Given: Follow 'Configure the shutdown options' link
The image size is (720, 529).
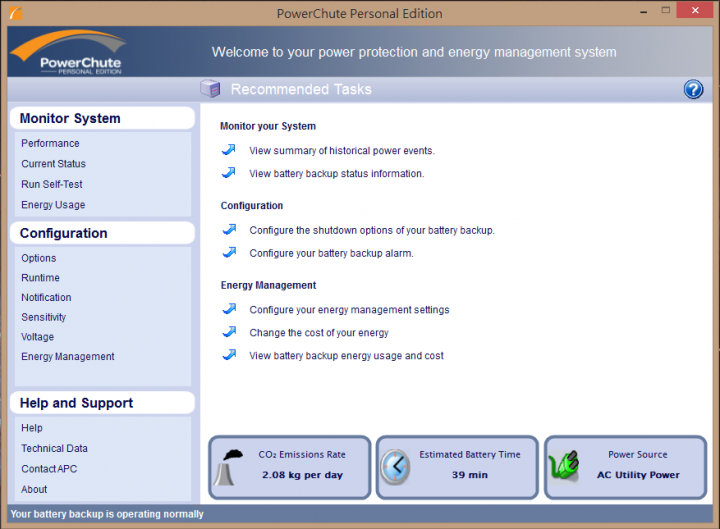Looking at the screenshot, I should 372,230.
